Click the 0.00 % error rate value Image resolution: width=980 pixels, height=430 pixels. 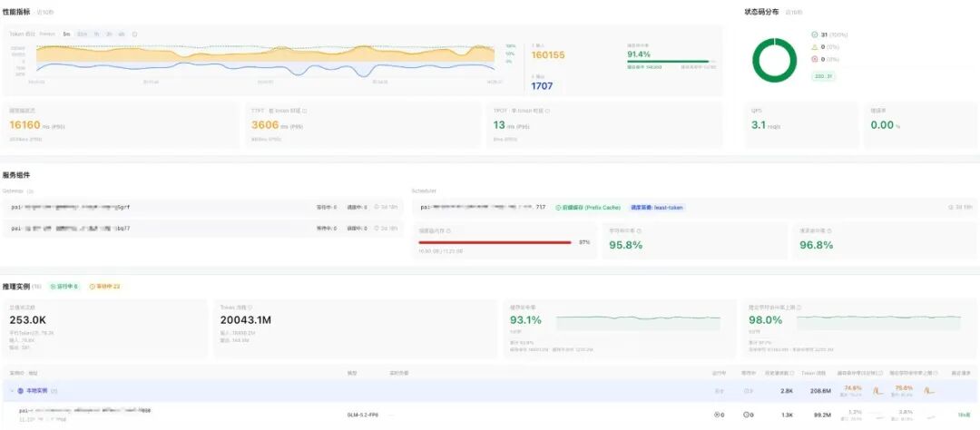pyautogui.click(x=882, y=125)
